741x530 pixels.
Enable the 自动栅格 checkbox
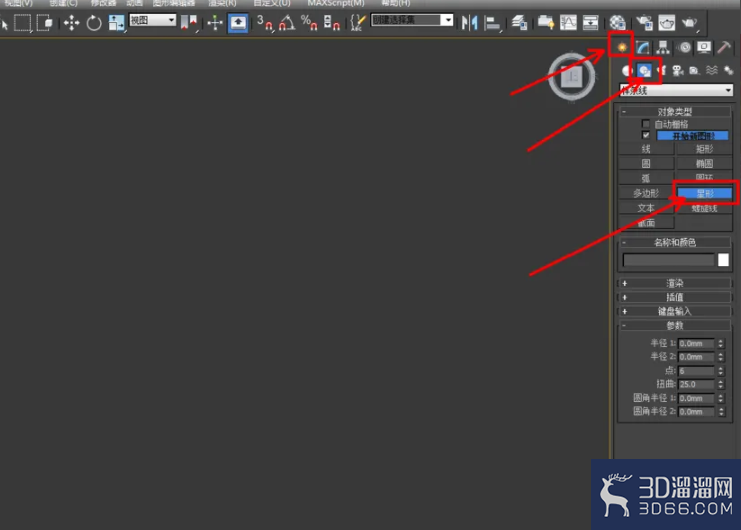click(x=646, y=124)
